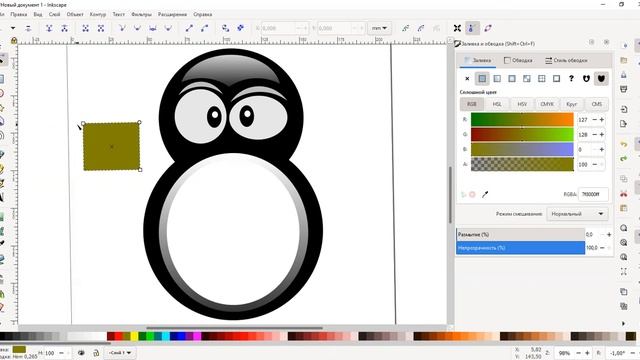Click the zoom-to-fit icon in right bar
The width and height of the screenshot is (640, 360).
point(623,271)
